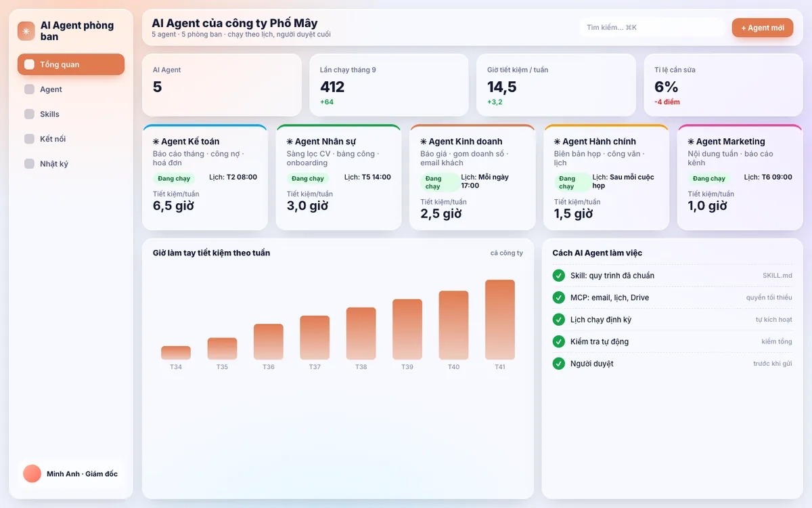812x508 pixels.
Task: Click the + Agent mới button
Action: 763,28
